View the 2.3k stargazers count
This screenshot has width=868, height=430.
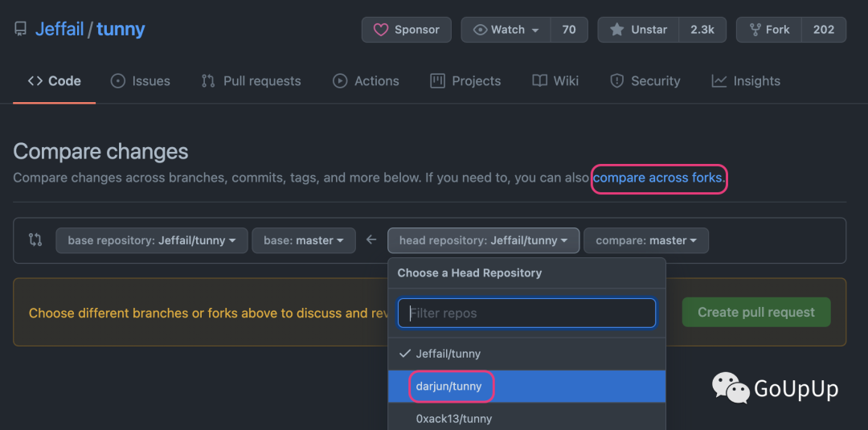702,30
